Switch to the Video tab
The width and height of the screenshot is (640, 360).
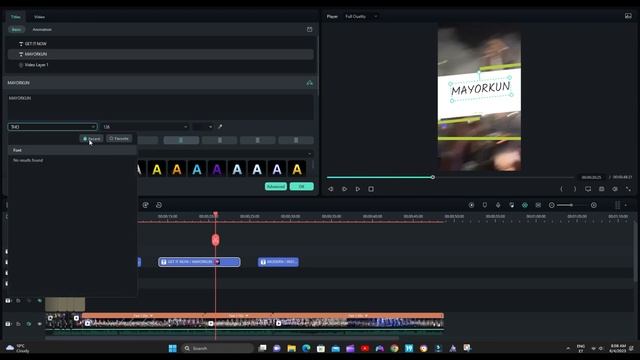40,17
